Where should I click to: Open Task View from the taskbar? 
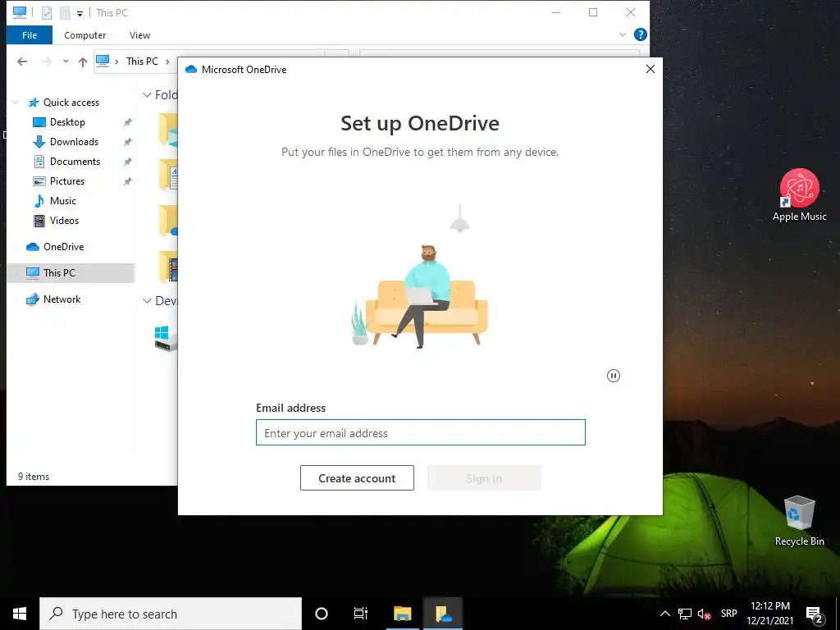(x=361, y=614)
